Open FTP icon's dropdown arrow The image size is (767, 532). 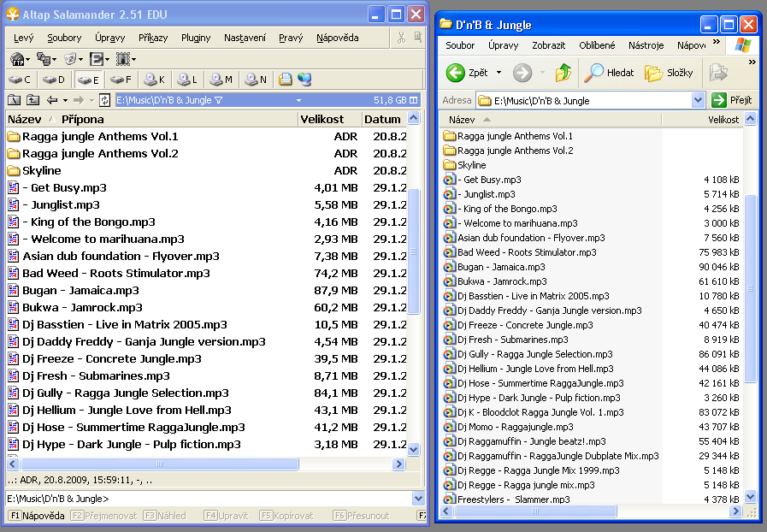point(28,60)
